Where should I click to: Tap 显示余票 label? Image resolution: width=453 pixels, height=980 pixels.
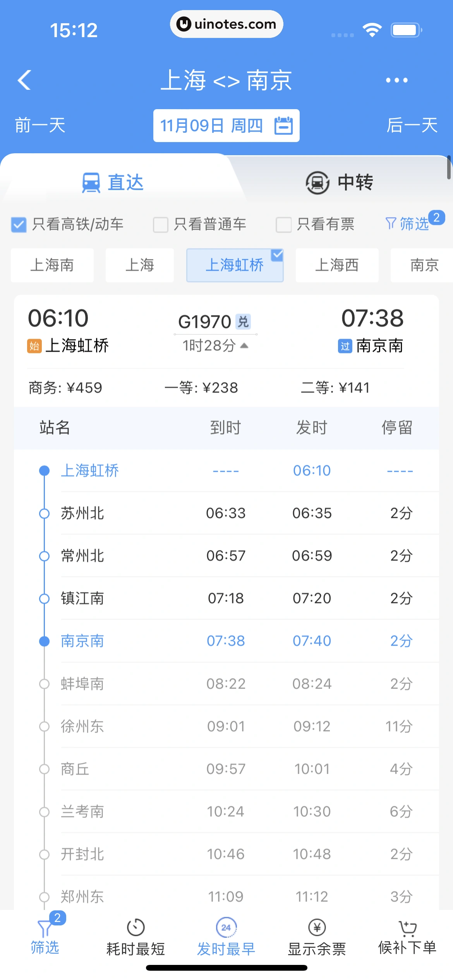pos(317,949)
